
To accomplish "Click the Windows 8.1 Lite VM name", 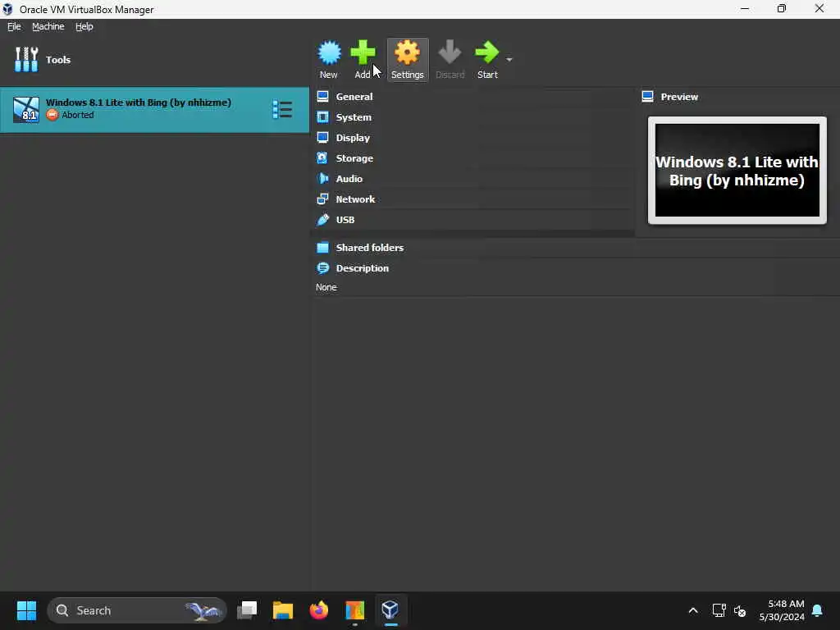I will coord(138,103).
